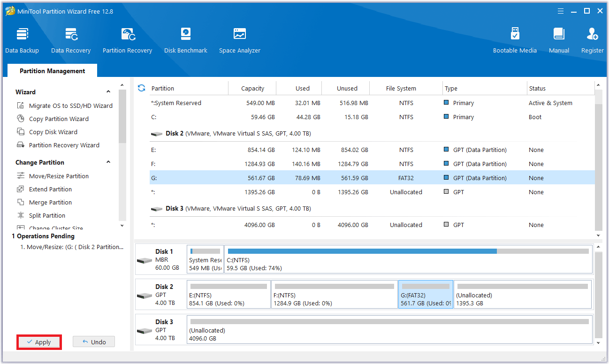Screen dimensions: 609x364
Task: Refresh the partition list
Action: (x=141, y=88)
